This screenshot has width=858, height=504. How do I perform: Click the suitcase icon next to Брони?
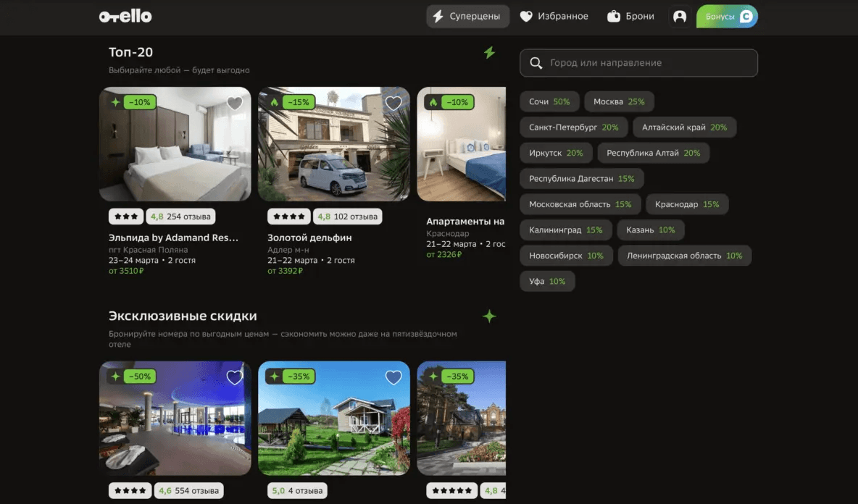613,17
